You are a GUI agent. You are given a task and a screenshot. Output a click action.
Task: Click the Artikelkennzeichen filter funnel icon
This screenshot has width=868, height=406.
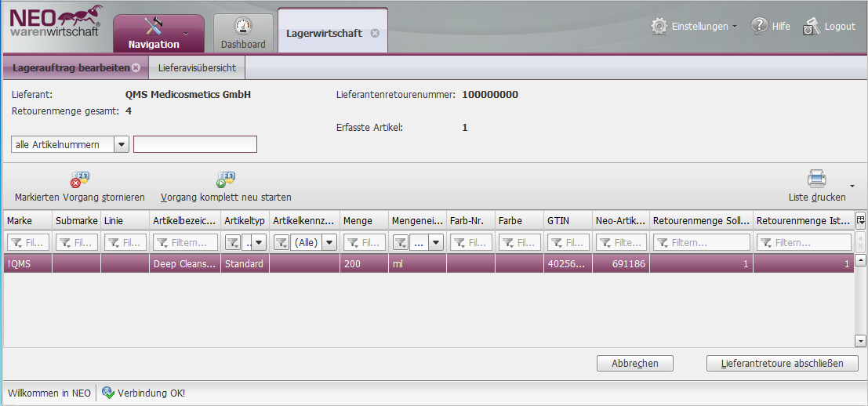point(281,242)
